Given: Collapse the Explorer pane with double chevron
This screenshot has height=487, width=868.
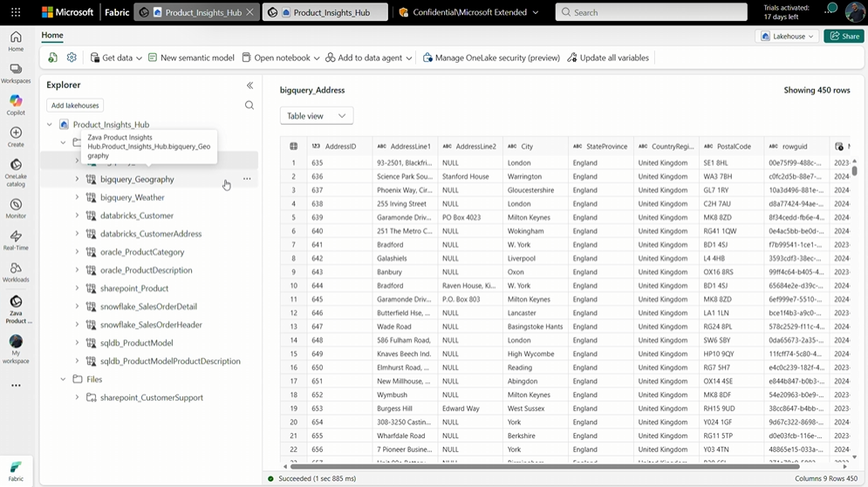Looking at the screenshot, I should (x=249, y=86).
